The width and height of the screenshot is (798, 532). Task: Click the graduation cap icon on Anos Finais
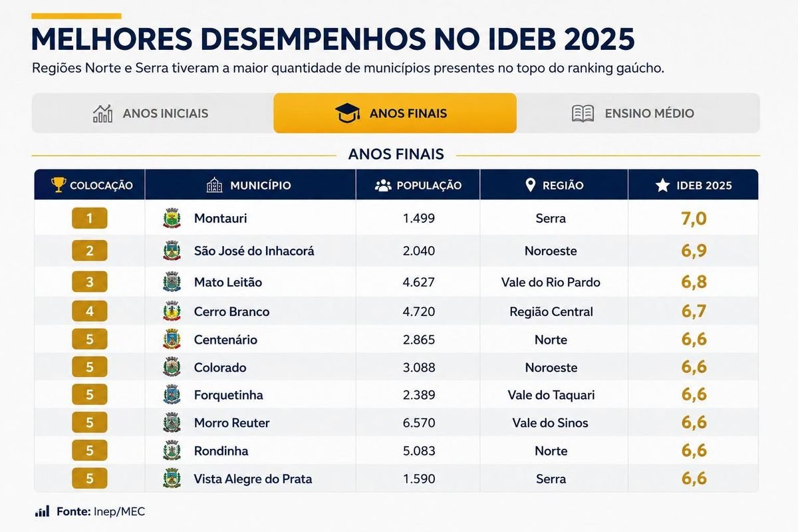pyautogui.click(x=348, y=113)
